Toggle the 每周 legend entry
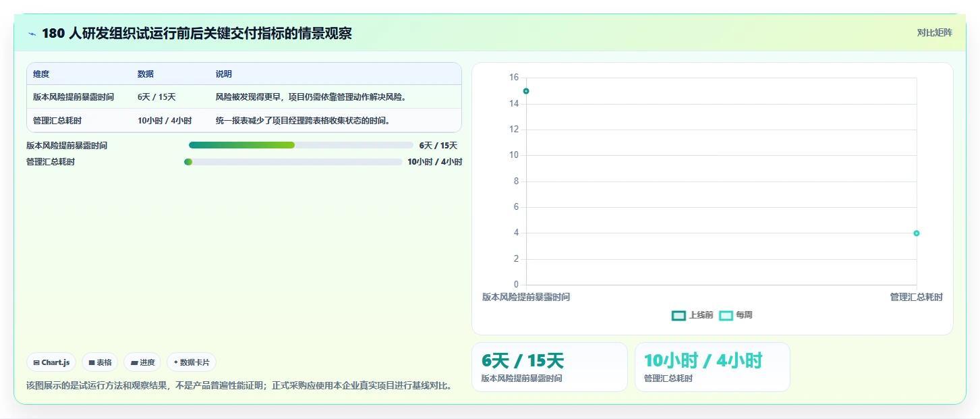The image size is (980, 419). click(x=736, y=315)
